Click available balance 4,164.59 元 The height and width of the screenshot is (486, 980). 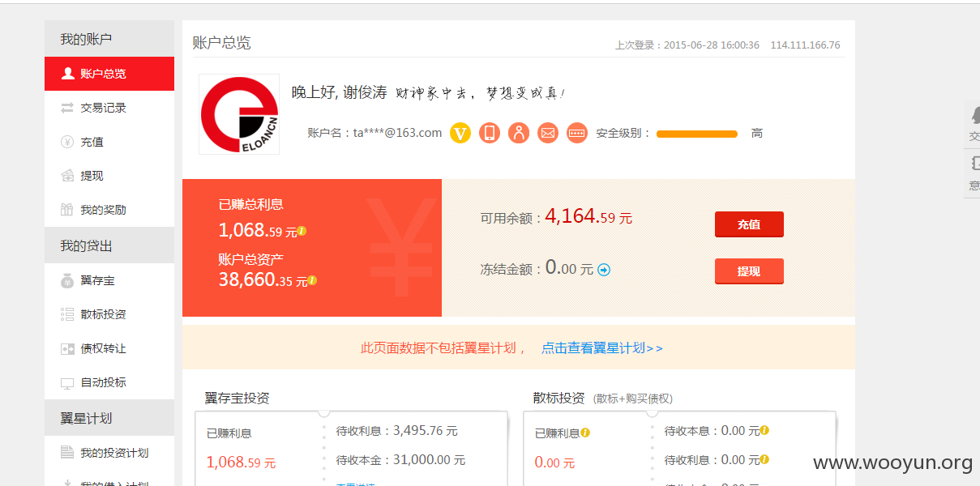point(588,216)
